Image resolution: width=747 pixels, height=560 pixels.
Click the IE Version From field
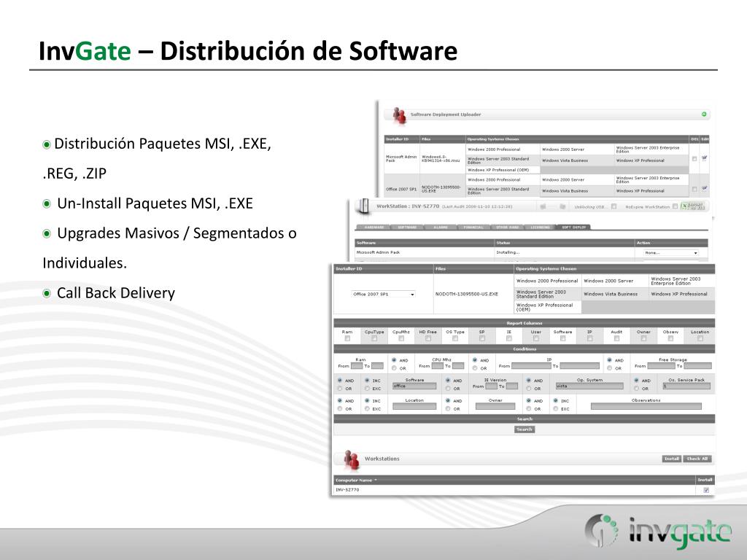(491, 386)
